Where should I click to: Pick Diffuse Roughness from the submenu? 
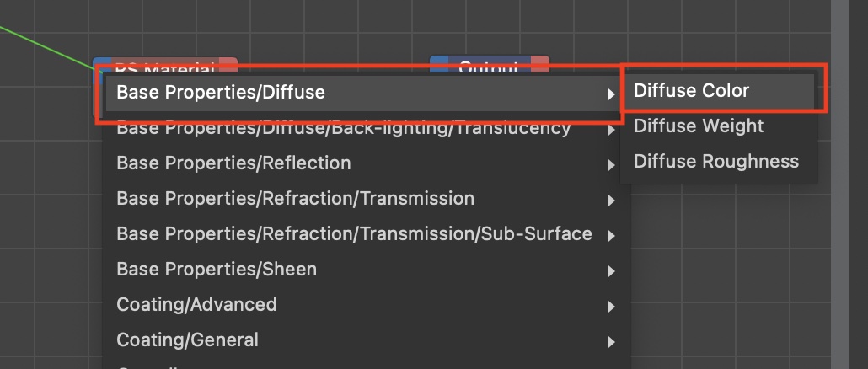click(x=715, y=162)
